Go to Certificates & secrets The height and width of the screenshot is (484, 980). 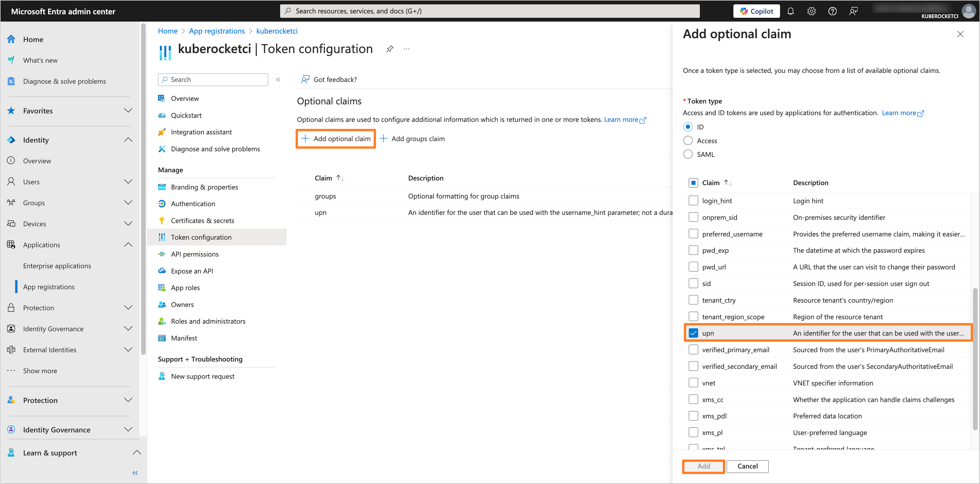(x=202, y=221)
